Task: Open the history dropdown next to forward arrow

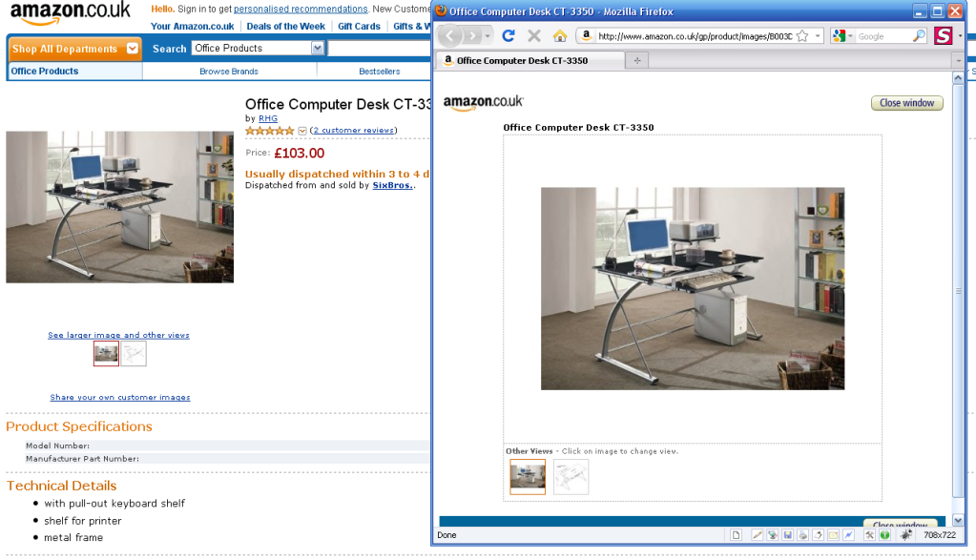Action: [488, 36]
